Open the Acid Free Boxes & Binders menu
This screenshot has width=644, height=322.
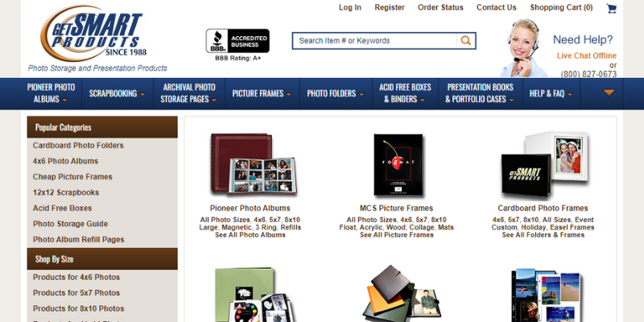click(x=405, y=93)
